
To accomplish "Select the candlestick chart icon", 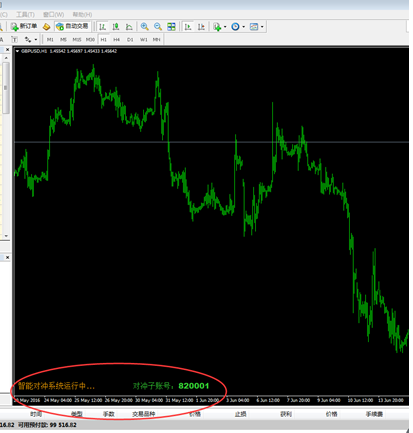I will [x=116, y=27].
